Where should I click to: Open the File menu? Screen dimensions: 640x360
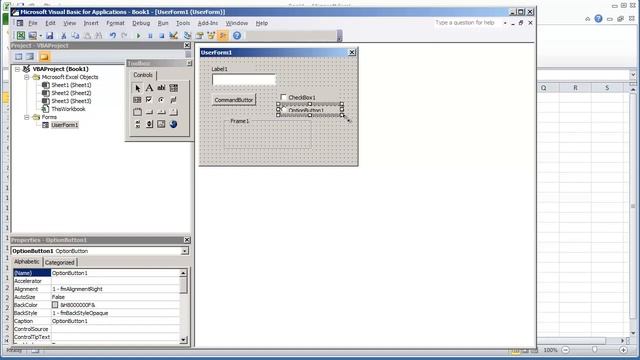tap(33, 23)
